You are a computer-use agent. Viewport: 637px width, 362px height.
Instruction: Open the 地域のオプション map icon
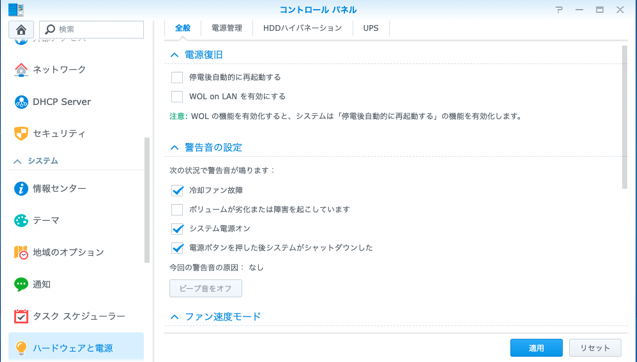(x=21, y=252)
